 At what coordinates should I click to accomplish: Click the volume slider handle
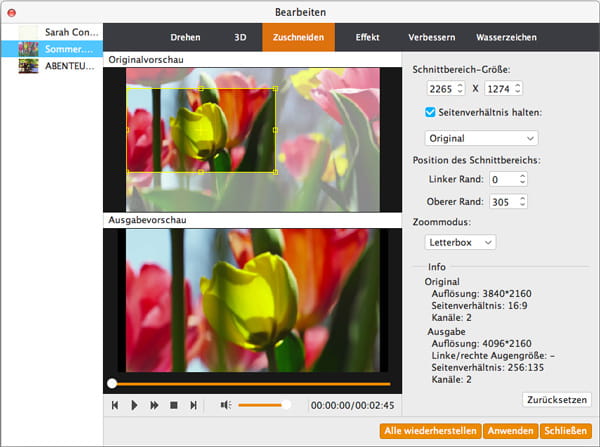pyautogui.click(x=287, y=405)
